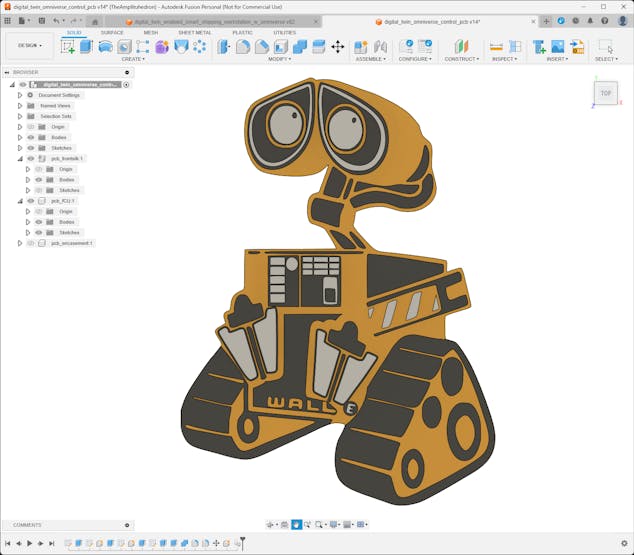Open the MODIFY menu label
The height and width of the screenshot is (555, 634).
pyautogui.click(x=279, y=59)
